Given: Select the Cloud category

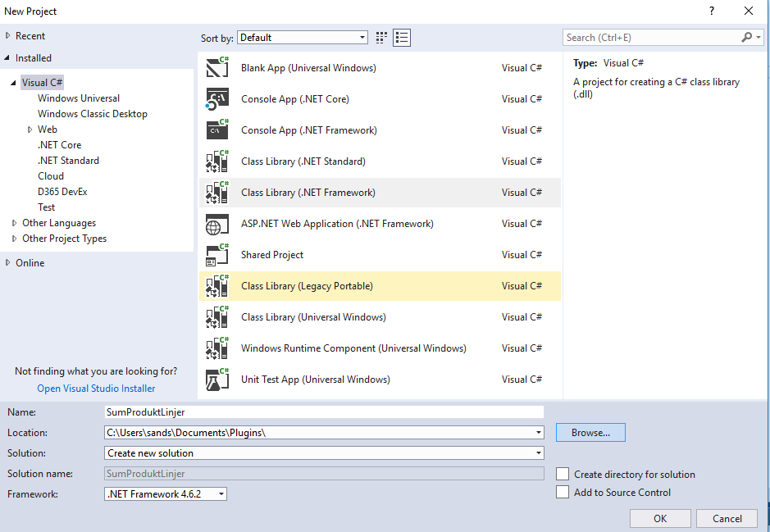Looking at the screenshot, I should [x=51, y=176].
